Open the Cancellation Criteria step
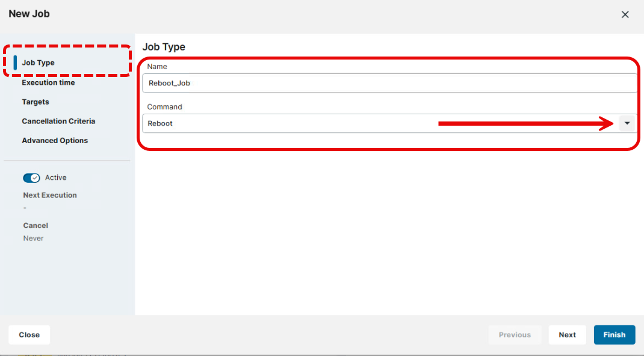 point(58,121)
